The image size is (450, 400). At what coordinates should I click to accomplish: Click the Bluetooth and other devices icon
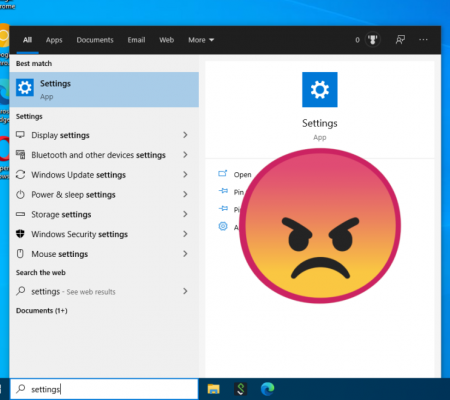[20, 155]
